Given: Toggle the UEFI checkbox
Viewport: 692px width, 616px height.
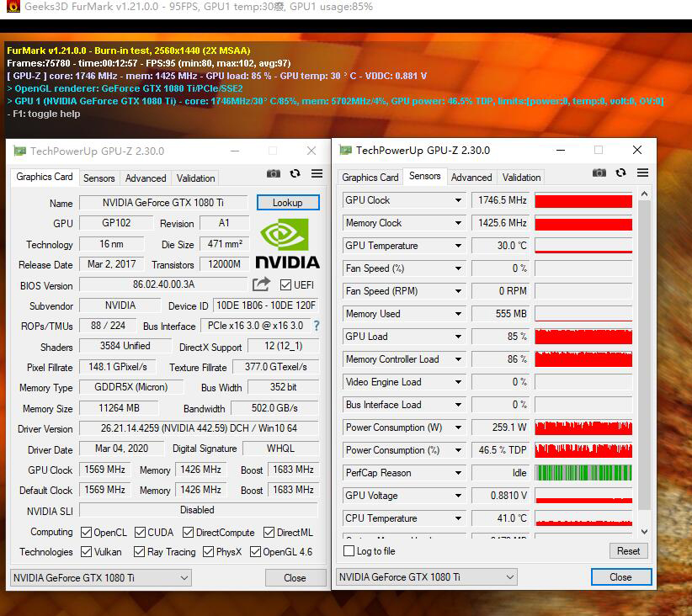Looking at the screenshot, I should (286, 285).
